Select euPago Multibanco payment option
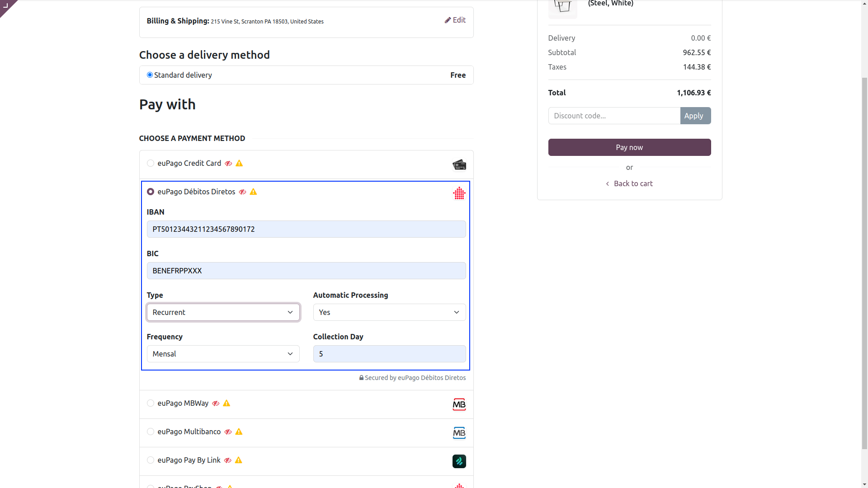This screenshot has height=488, width=868. (x=150, y=432)
